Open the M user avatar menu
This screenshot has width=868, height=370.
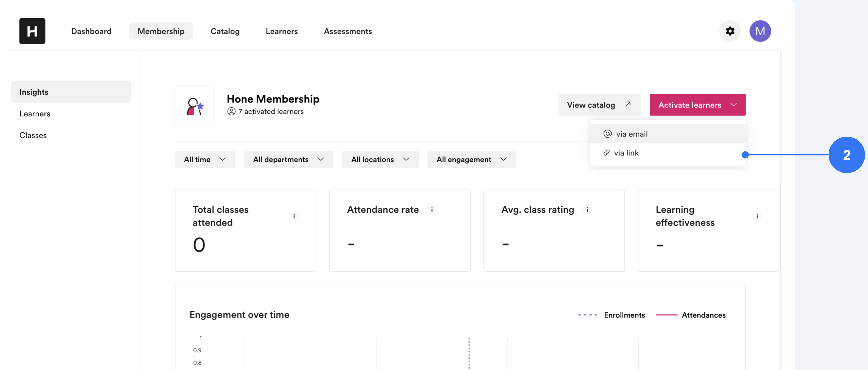click(x=760, y=31)
